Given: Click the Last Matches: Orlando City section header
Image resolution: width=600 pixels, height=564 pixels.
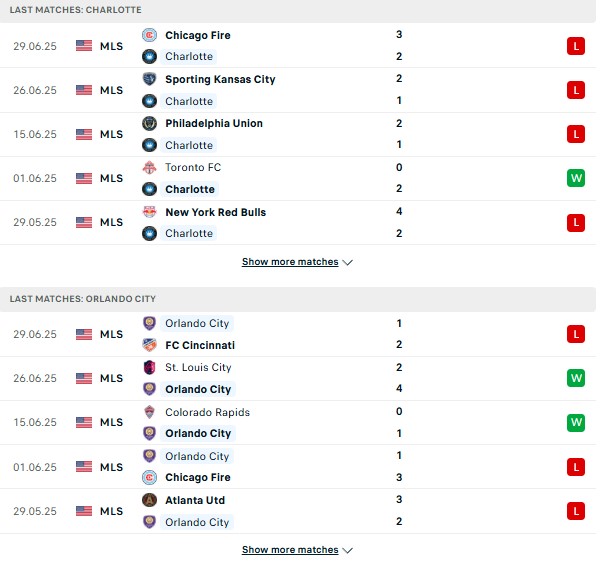Looking at the screenshot, I should (x=82, y=299).
